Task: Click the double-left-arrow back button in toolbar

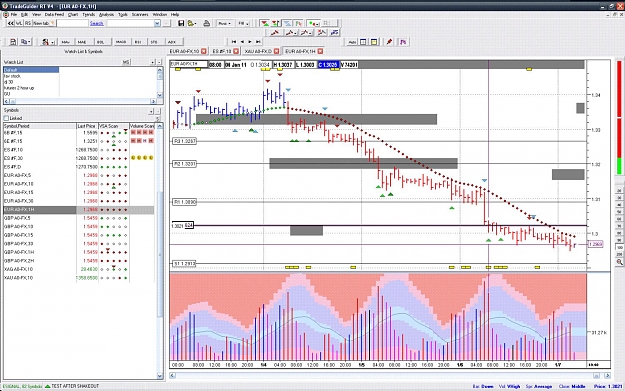Action: tap(11, 24)
